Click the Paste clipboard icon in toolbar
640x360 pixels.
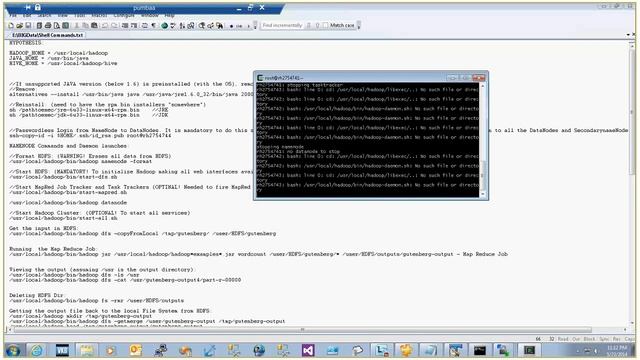tap(94, 25)
